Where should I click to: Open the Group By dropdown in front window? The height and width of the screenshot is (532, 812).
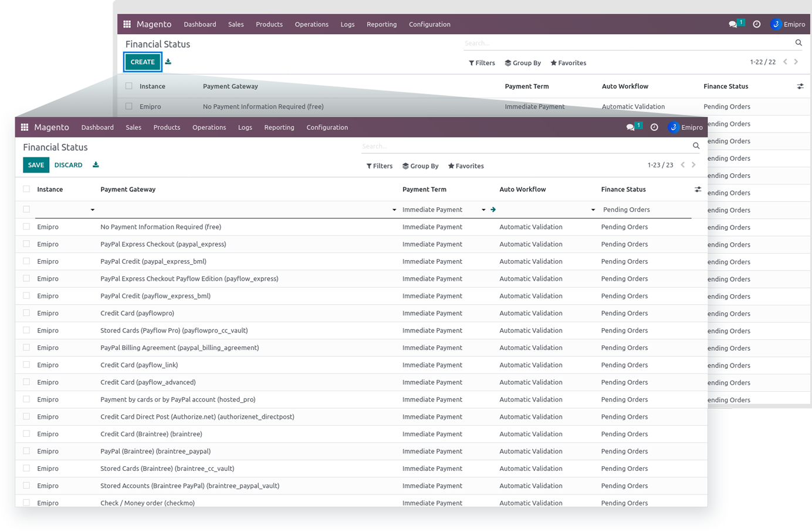[x=421, y=166]
